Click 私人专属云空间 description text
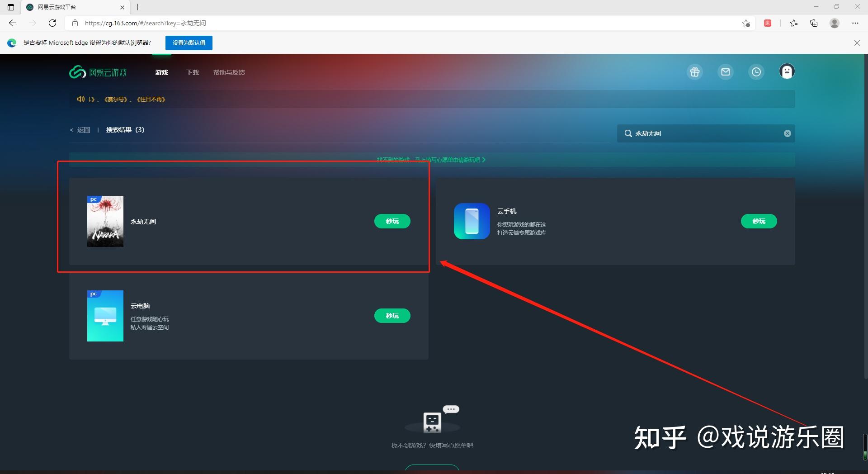The height and width of the screenshot is (474, 868). (150, 327)
